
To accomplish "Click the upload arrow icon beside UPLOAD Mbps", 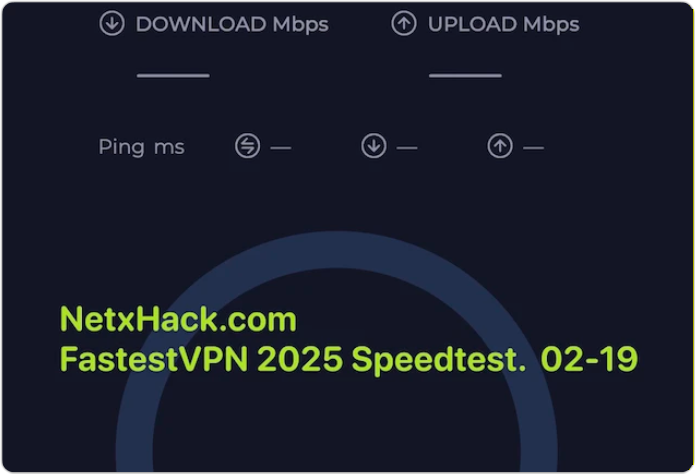I will (404, 24).
